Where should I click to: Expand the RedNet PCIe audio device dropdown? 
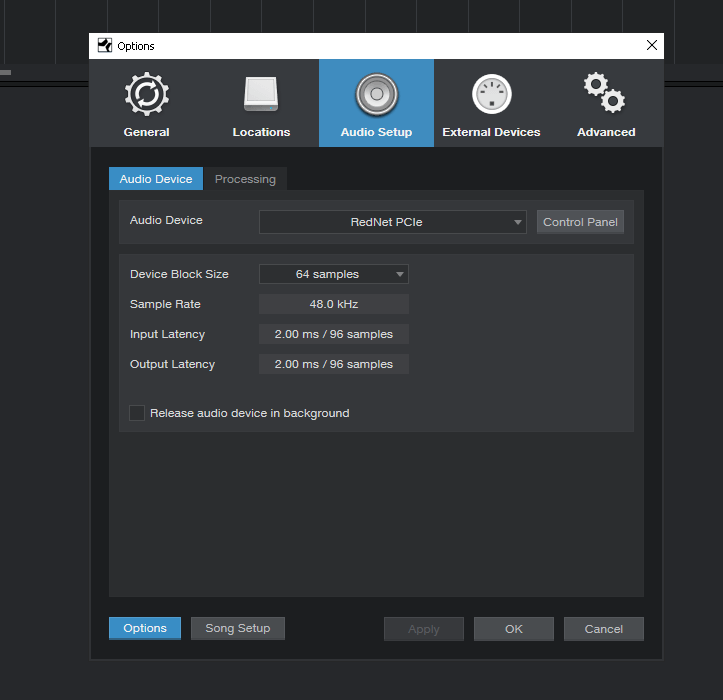393,222
